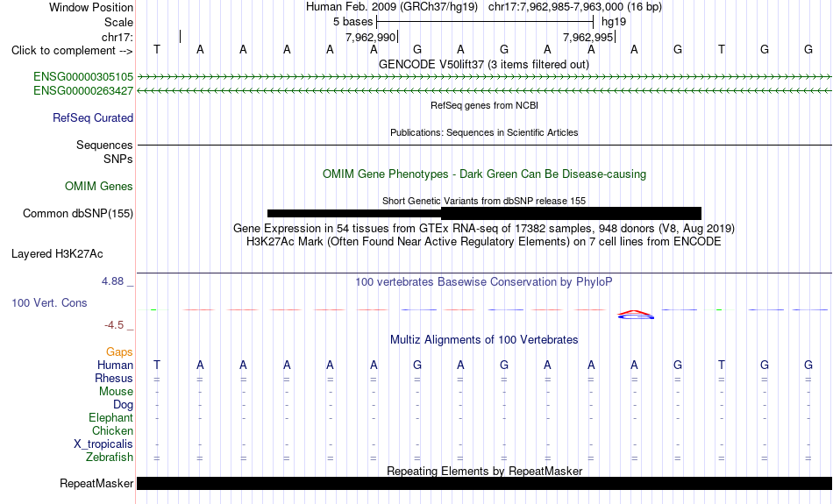833x504 pixels.
Task: Click the H3K27Ac Mark ENCODE title
Action: pos(484,242)
